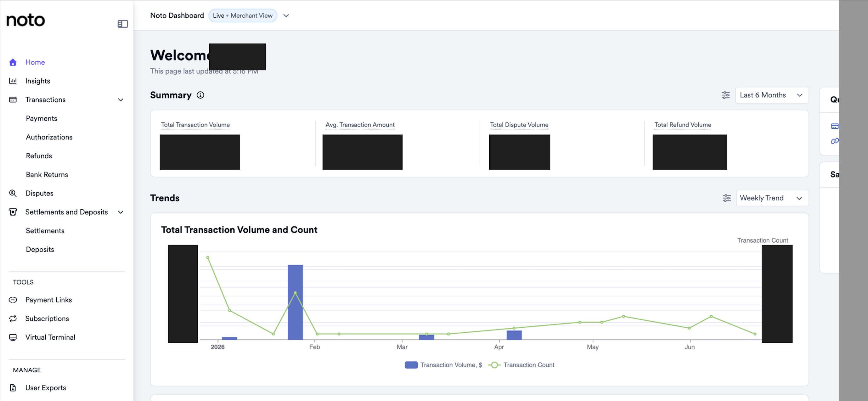Viewport: 868px width, 401px height.
Task: Open Virtual Terminal tool
Action: coord(50,337)
